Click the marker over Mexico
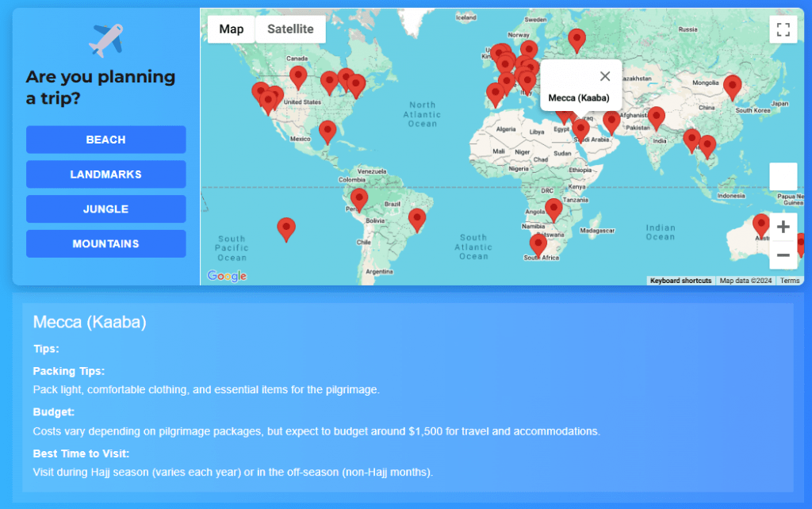Image resolution: width=812 pixels, height=509 pixels. (327, 131)
